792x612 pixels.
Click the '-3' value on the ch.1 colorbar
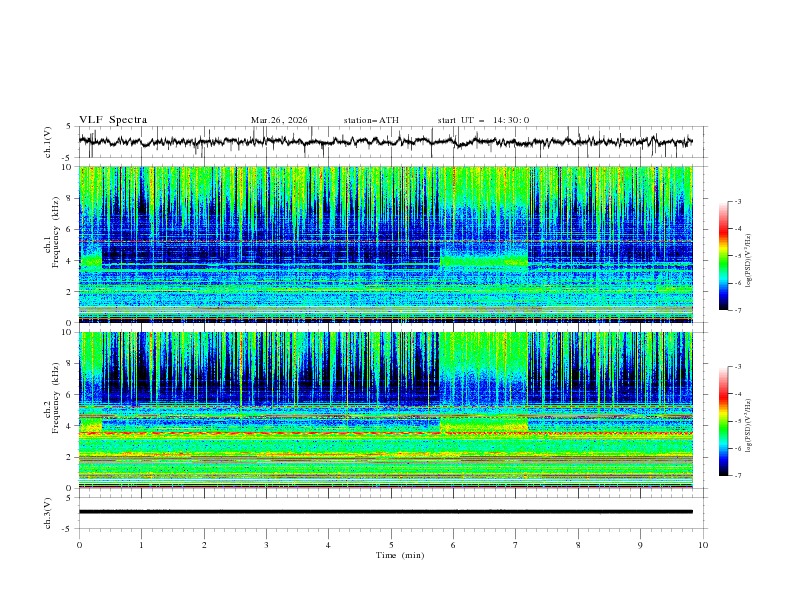(x=738, y=201)
